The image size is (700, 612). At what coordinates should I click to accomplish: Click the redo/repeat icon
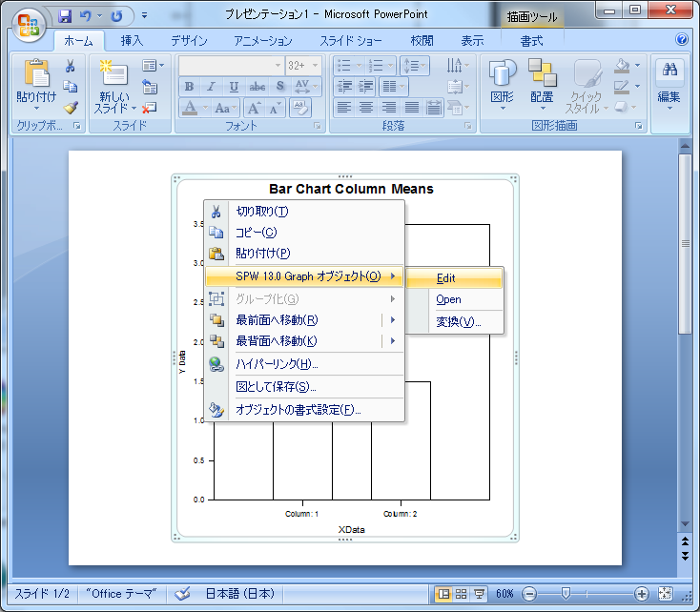pyautogui.click(x=117, y=16)
